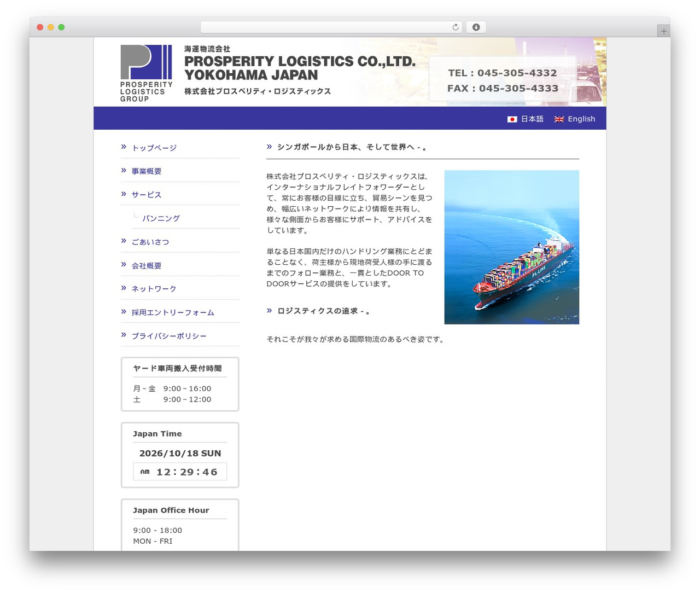Click the container ship photo

pos(511,247)
